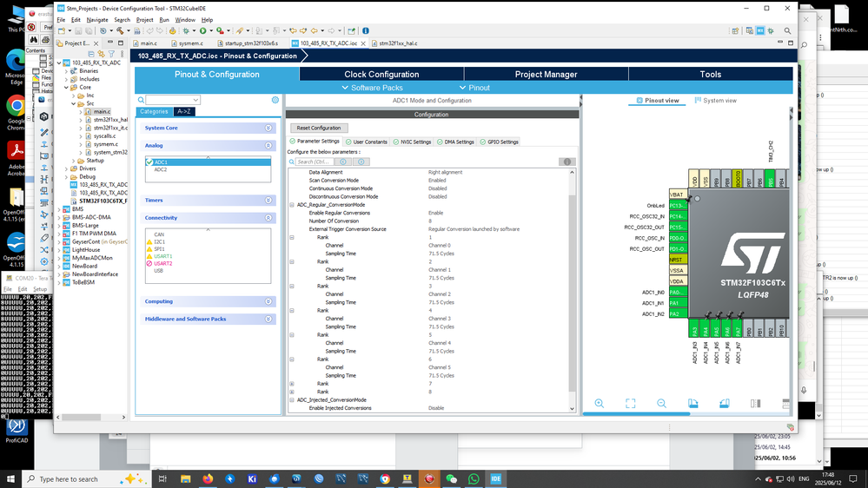This screenshot has width=868, height=488.
Task: Switch to GPIO Settings tab
Action: point(500,142)
